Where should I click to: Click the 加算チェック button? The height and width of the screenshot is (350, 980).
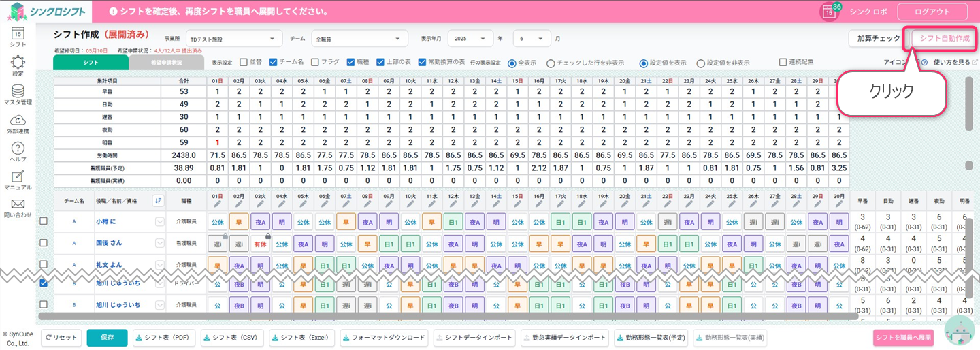click(x=879, y=39)
